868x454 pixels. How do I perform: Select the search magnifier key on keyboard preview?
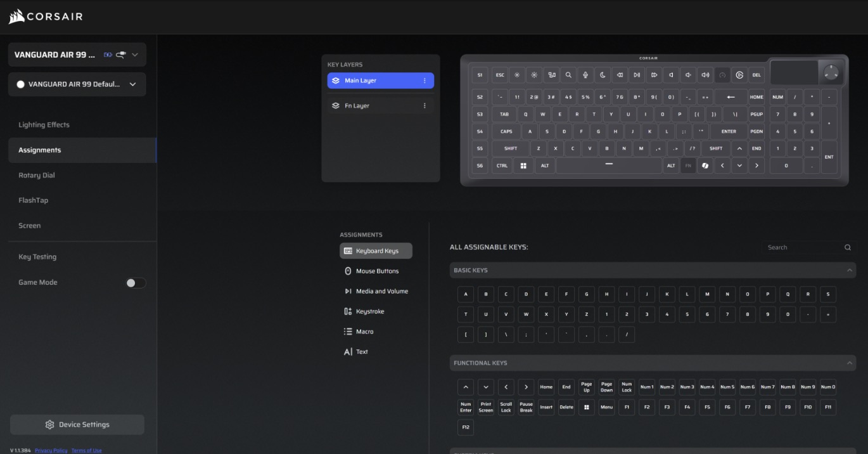[568, 75]
